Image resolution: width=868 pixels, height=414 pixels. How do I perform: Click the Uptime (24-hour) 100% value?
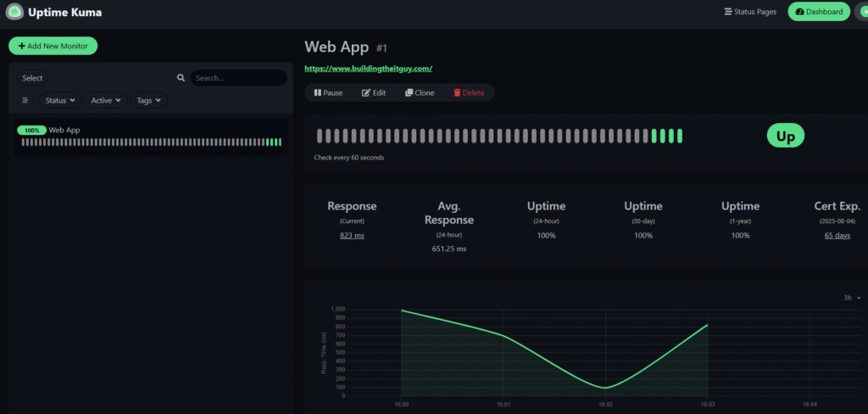pos(546,236)
